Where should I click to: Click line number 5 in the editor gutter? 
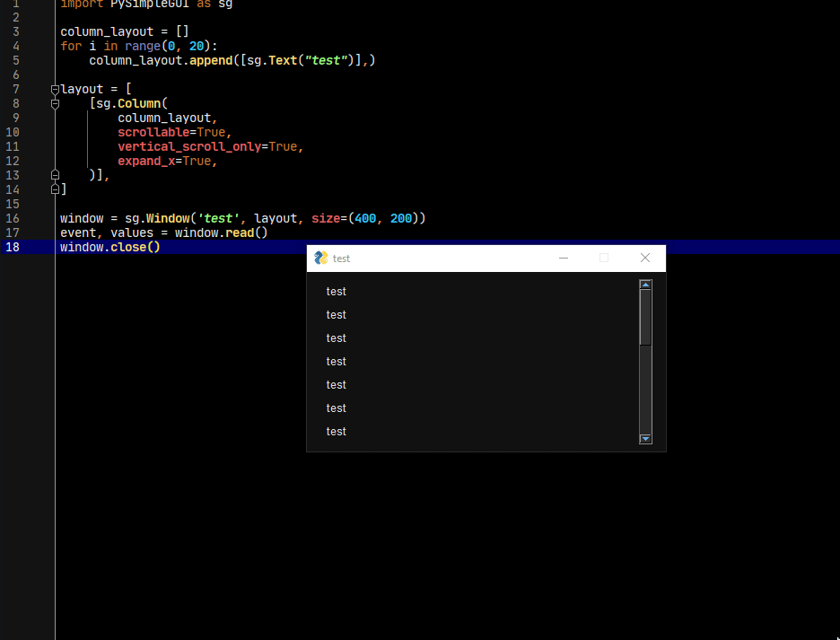point(16,60)
